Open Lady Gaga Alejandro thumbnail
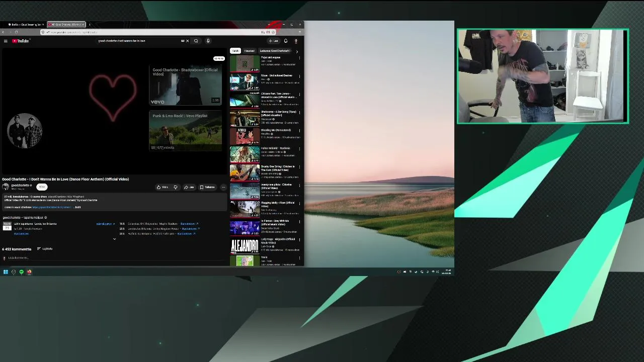Viewport: 644px width, 362px height. [x=245, y=246]
